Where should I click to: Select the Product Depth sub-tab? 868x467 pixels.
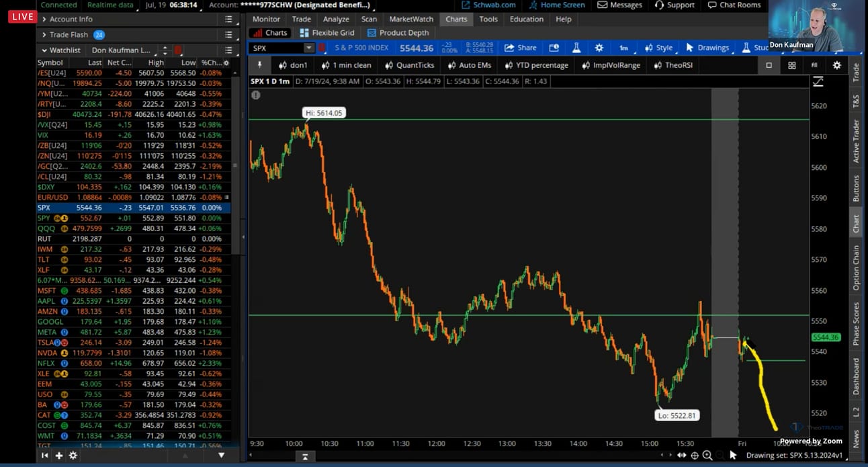click(x=398, y=33)
